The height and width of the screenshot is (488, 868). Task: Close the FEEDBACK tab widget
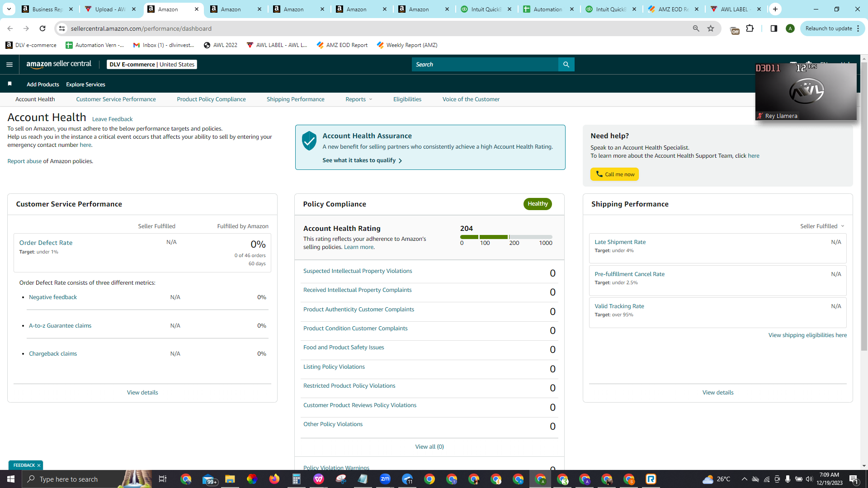39,465
